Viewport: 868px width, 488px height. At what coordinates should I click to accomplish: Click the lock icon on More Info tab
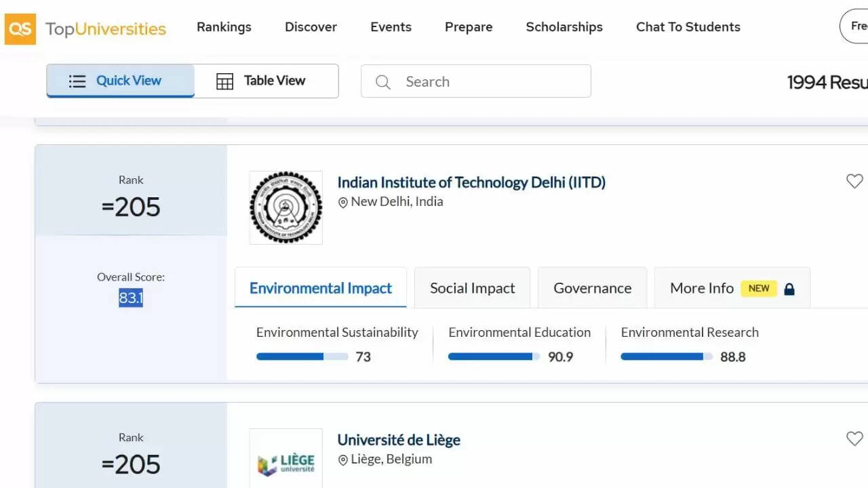pyautogui.click(x=789, y=288)
